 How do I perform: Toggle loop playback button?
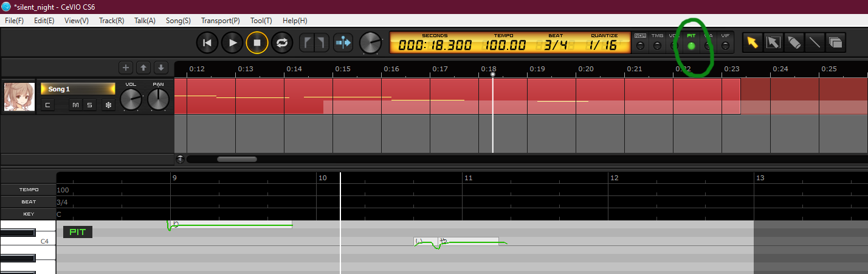click(x=282, y=43)
